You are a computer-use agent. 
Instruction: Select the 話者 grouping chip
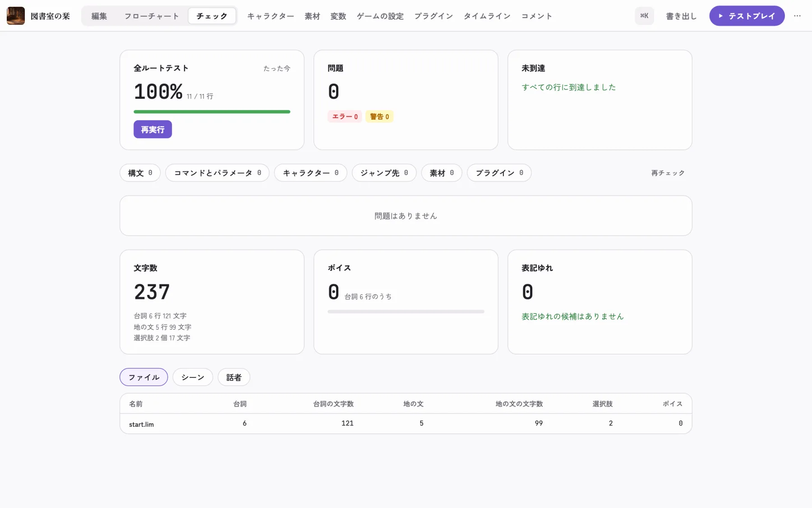click(234, 377)
